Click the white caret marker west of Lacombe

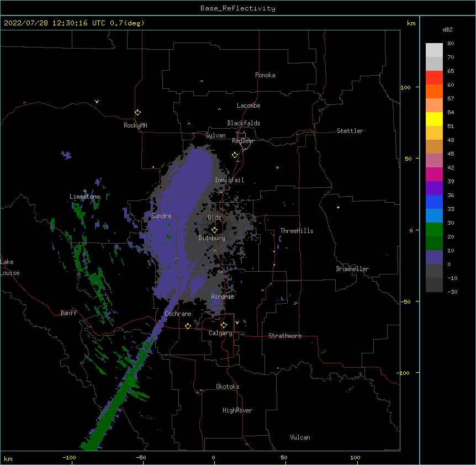[x=219, y=109]
